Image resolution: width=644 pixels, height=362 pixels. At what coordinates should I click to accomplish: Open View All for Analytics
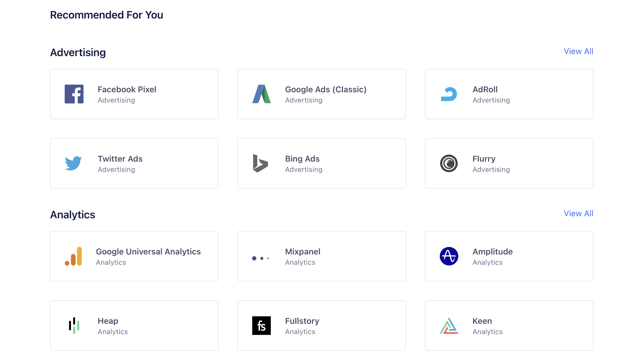[x=578, y=213]
